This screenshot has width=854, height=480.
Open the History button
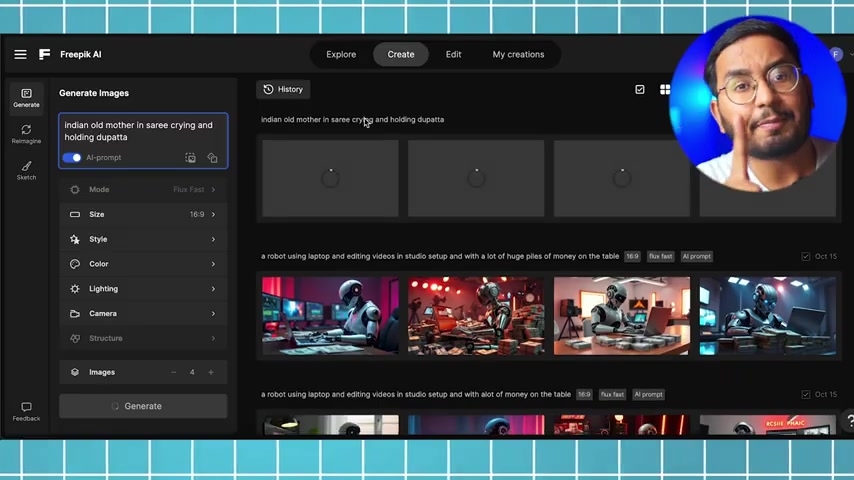pyautogui.click(x=283, y=89)
